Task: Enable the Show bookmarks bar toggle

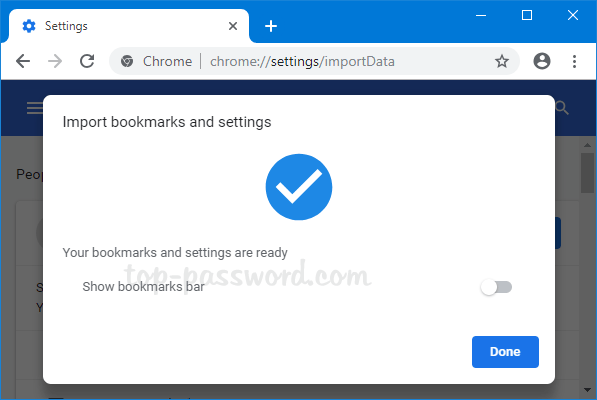Action: click(x=496, y=287)
